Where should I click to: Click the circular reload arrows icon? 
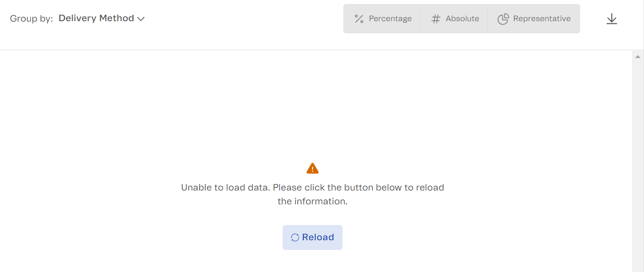295,237
